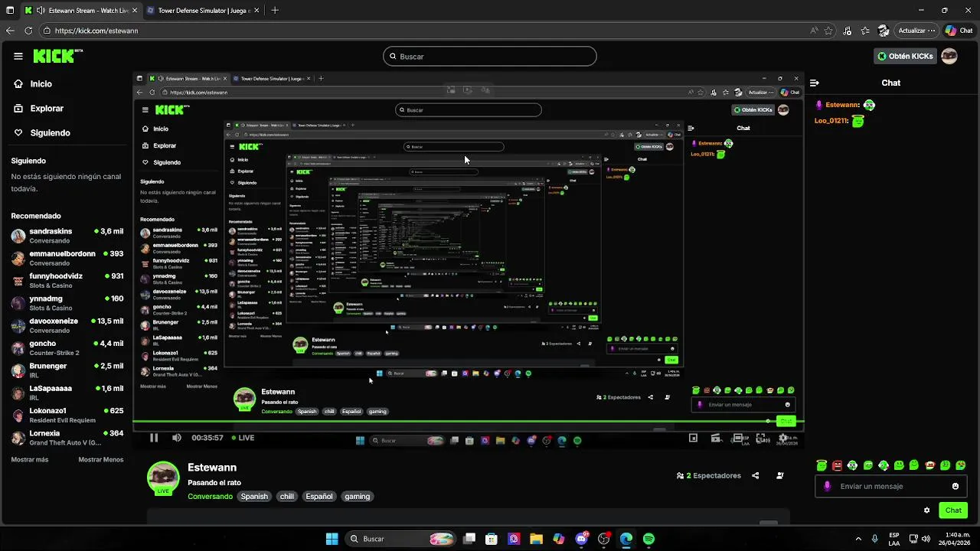Send message with the green Chat button
This screenshot has height=551, width=980.
pyautogui.click(x=953, y=510)
